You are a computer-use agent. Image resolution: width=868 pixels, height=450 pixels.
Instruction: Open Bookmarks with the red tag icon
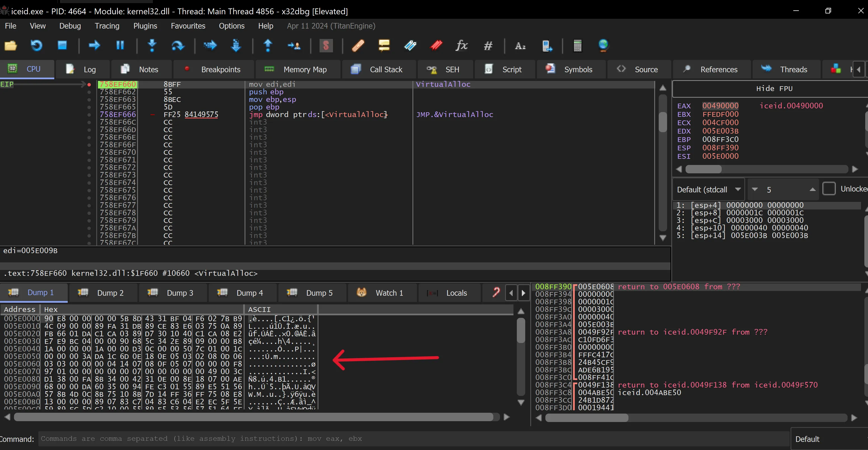point(436,46)
